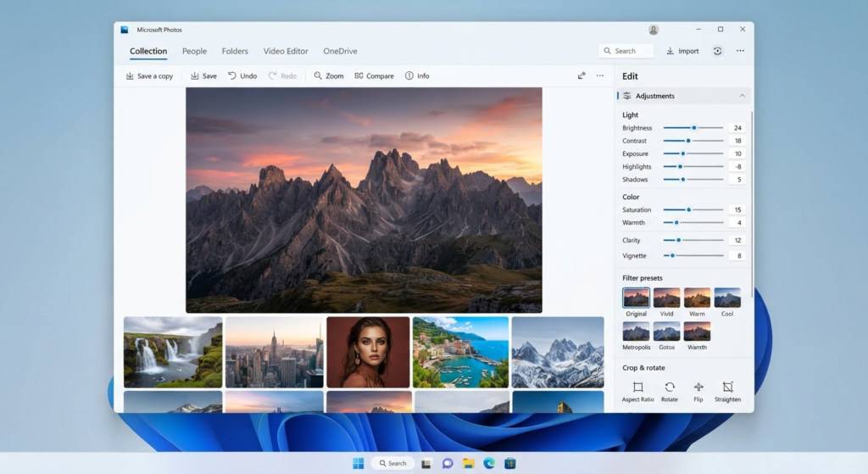Switch to the Collection tab

tap(148, 51)
